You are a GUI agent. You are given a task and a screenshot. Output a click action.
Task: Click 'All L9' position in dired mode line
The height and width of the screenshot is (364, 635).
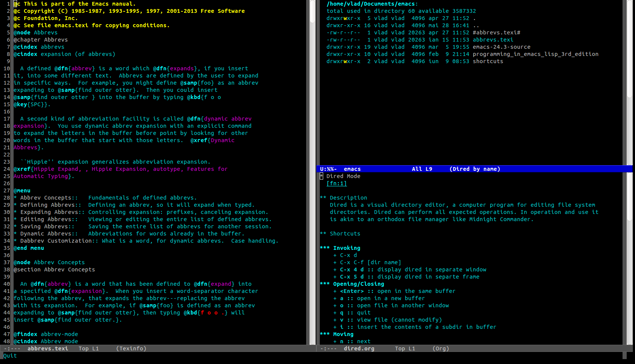click(x=422, y=169)
